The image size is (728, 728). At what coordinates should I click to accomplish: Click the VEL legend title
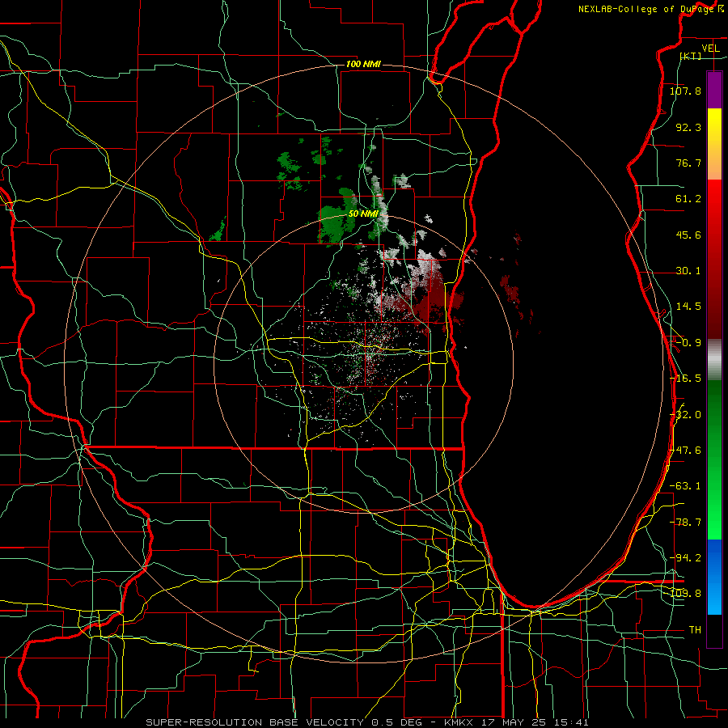(710, 49)
